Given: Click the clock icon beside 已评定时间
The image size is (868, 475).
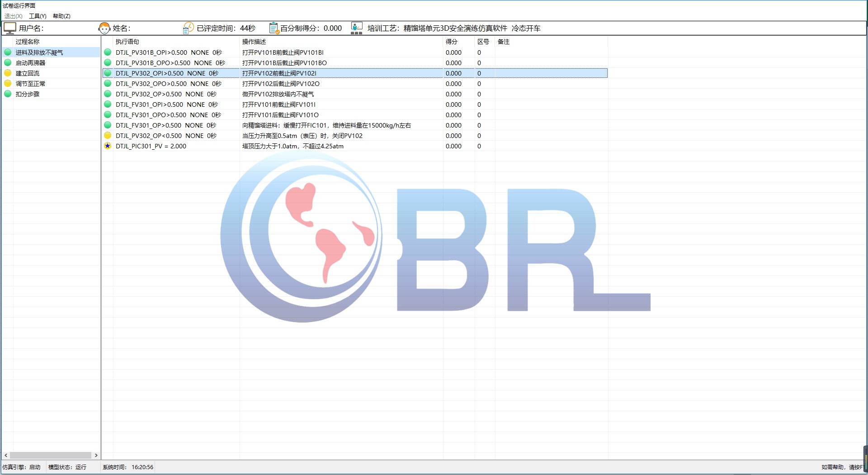Looking at the screenshot, I should pyautogui.click(x=189, y=28).
